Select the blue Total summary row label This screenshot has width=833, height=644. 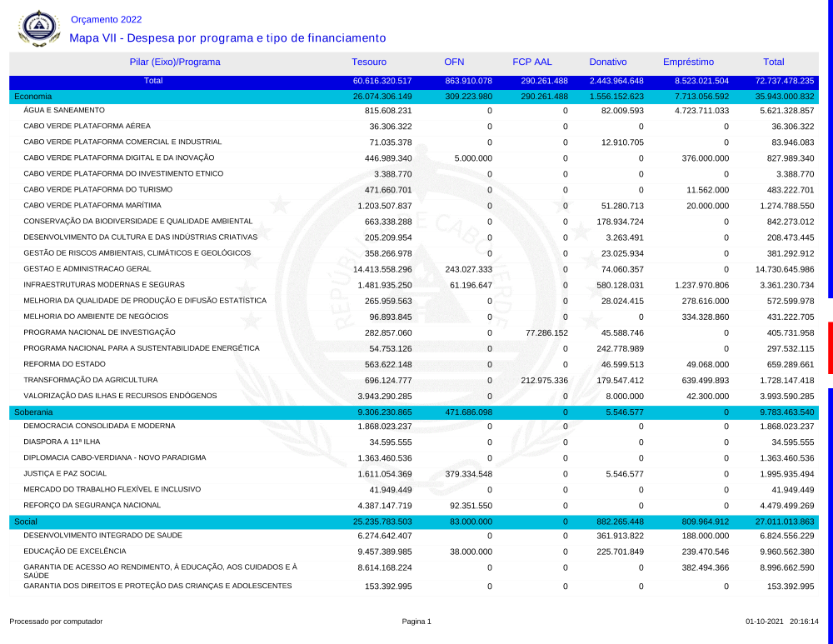(153, 81)
